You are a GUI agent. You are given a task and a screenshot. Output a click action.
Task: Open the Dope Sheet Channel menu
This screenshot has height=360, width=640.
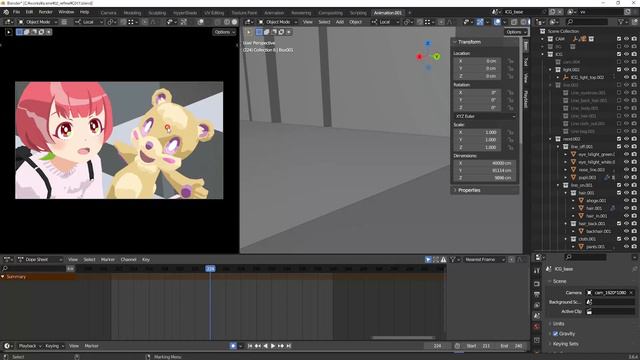[128, 260]
